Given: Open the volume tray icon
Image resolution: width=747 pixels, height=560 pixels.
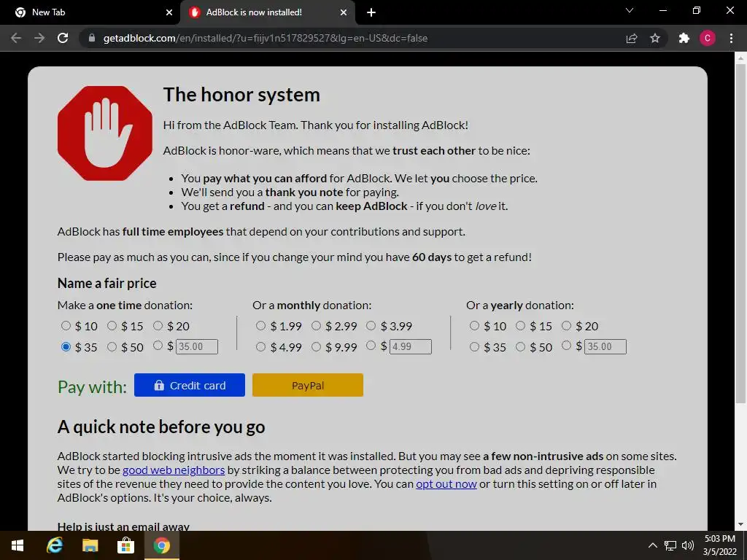Looking at the screenshot, I should coord(688,545).
